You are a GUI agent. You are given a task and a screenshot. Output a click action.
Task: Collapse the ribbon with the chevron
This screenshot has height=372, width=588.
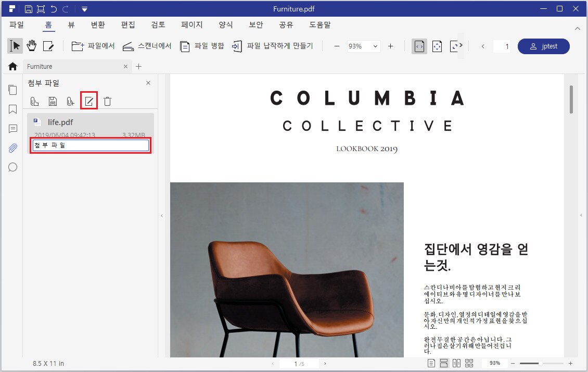[x=577, y=28]
